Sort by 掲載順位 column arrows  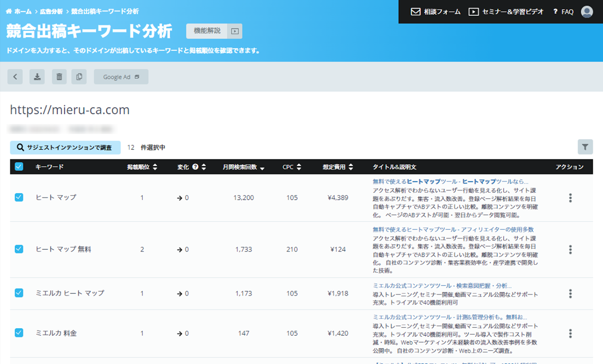pos(155,167)
